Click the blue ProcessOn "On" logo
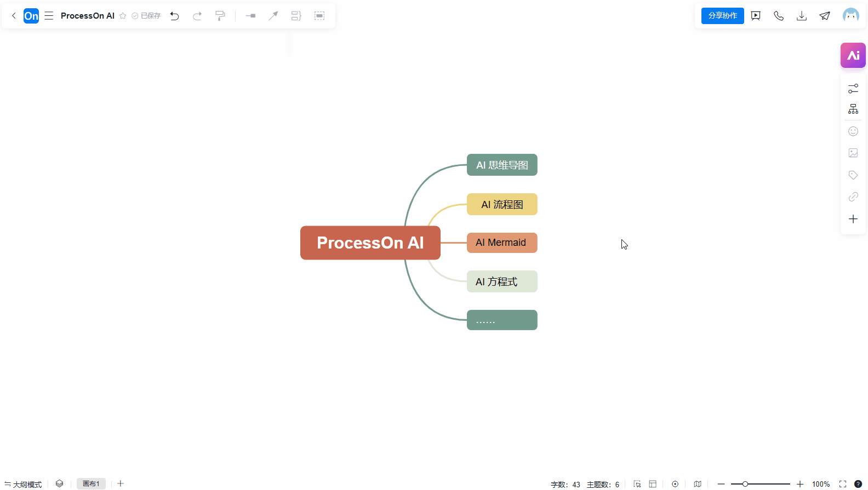868x490 pixels. point(31,16)
